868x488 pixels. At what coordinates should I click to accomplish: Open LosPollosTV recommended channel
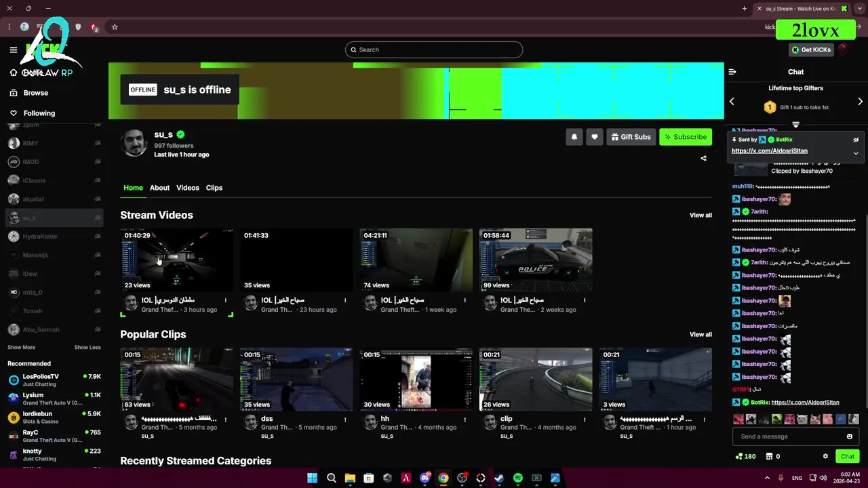(x=54, y=380)
